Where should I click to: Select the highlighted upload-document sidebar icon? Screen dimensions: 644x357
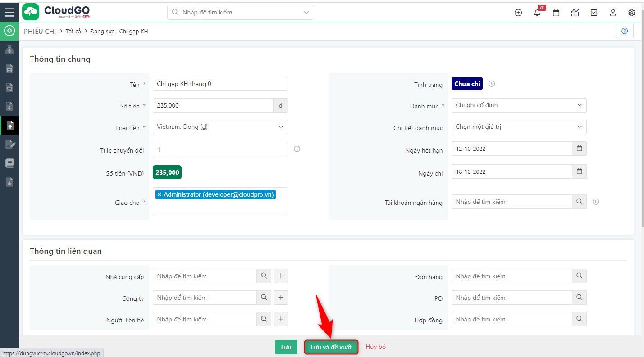click(9, 125)
